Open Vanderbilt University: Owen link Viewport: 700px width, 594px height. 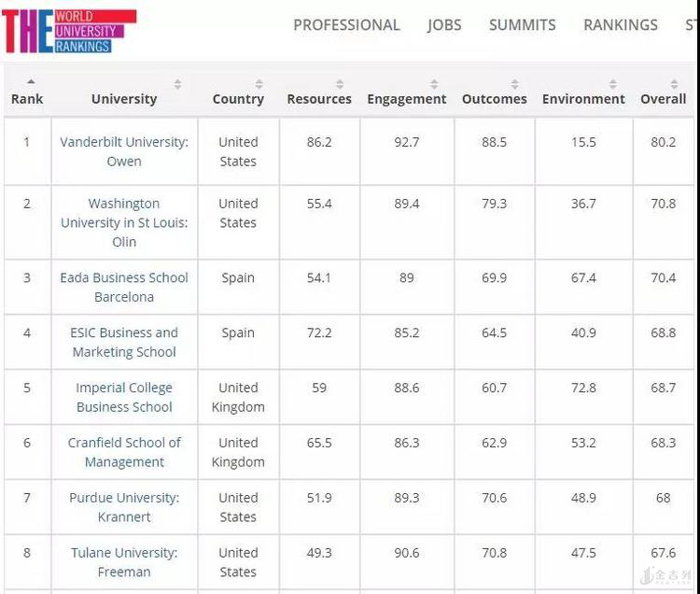coord(124,151)
